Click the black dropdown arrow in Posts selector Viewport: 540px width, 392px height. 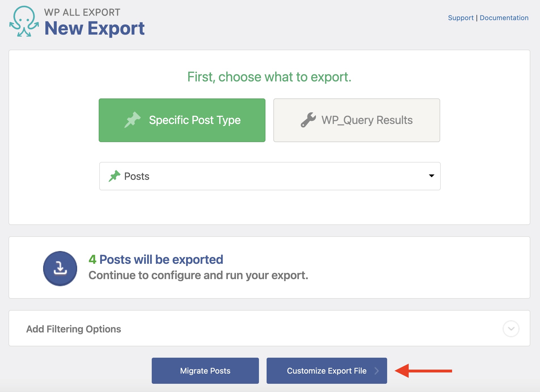431,176
